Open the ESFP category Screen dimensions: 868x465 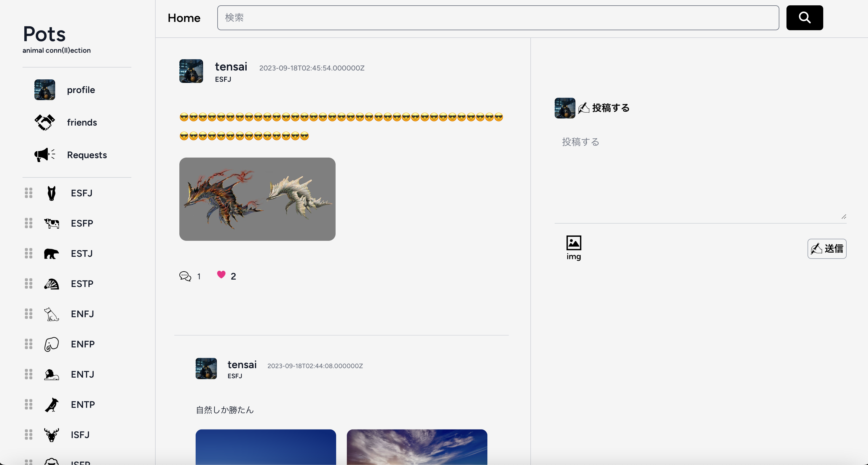click(x=82, y=223)
